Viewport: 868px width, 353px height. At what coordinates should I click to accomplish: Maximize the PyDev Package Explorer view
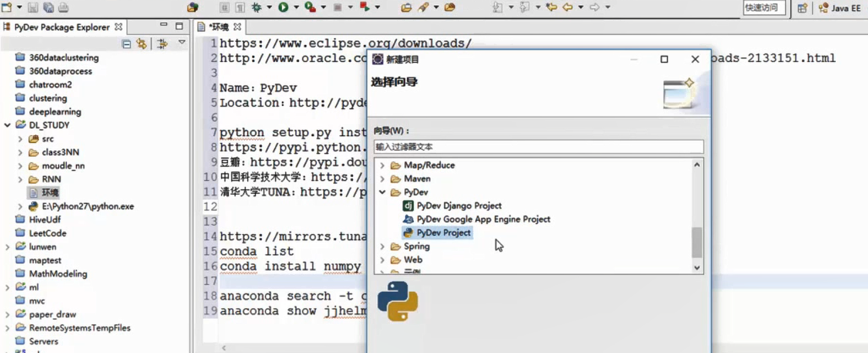[179, 26]
